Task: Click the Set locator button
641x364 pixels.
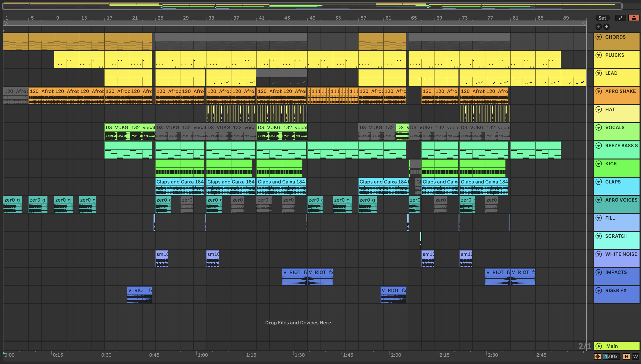Action: tap(602, 18)
